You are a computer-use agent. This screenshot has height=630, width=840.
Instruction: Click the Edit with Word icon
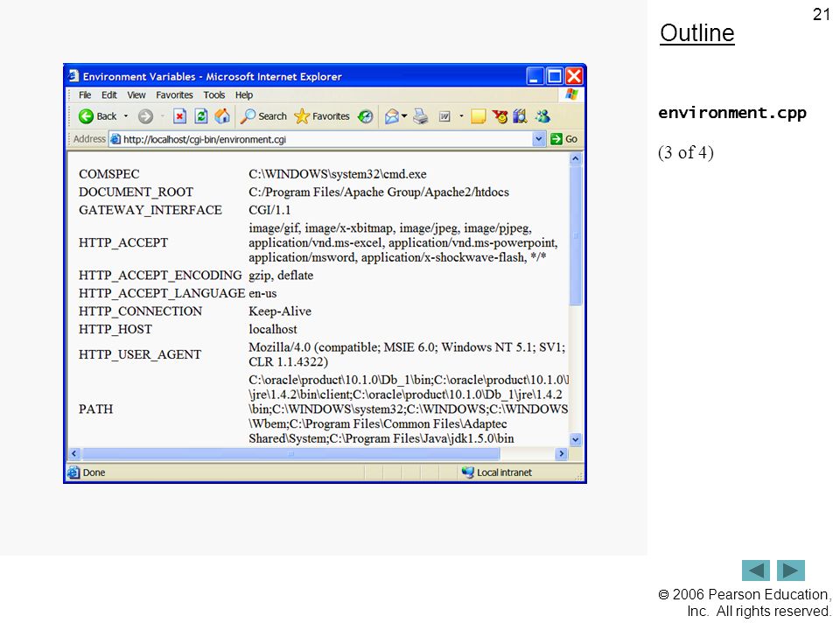tap(444, 116)
